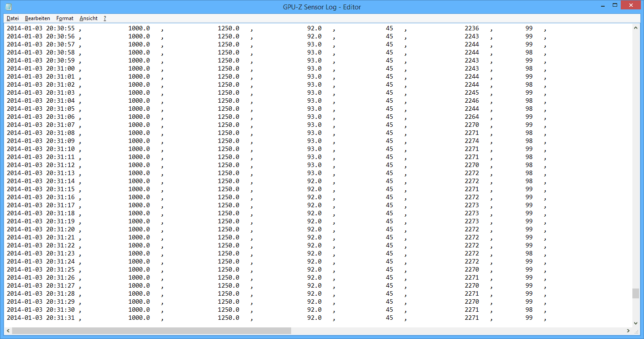Click the horizontal scrollbar left arrow
Image resolution: width=644 pixels, height=339 pixels.
tap(8, 331)
